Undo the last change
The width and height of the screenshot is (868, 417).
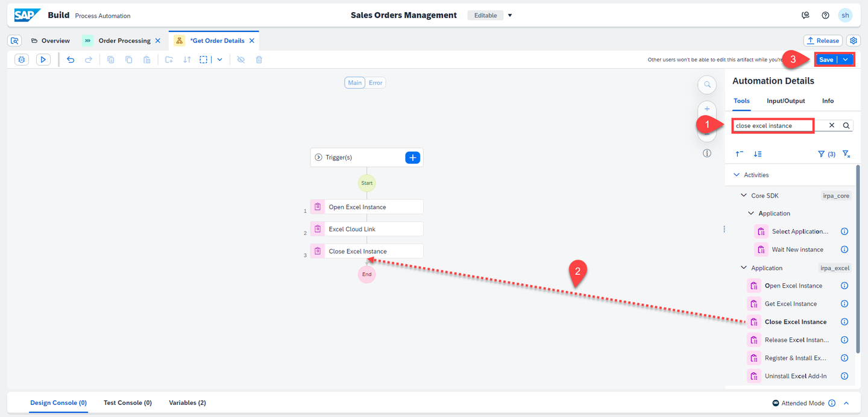pos(71,60)
